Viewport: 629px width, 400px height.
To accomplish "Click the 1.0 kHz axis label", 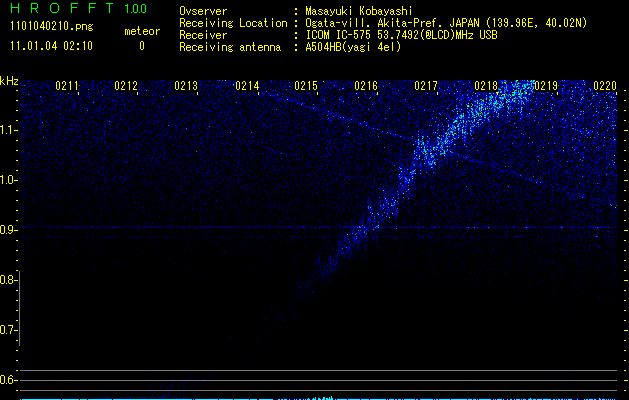I will 8,180.
